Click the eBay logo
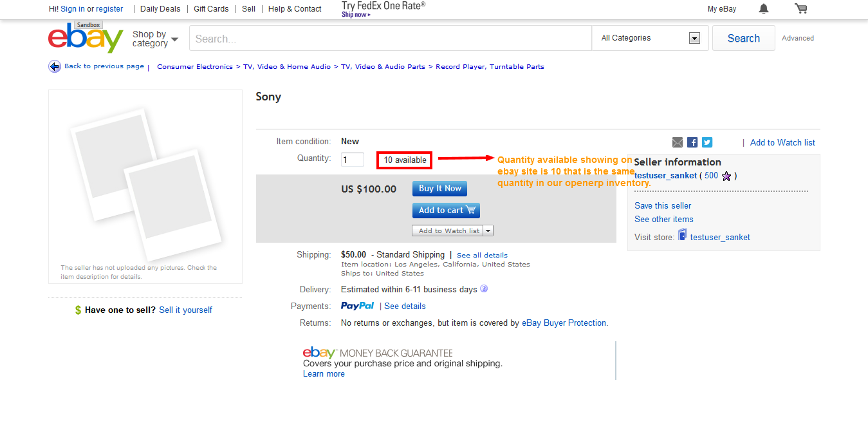This screenshot has height=423, width=868. 85,38
